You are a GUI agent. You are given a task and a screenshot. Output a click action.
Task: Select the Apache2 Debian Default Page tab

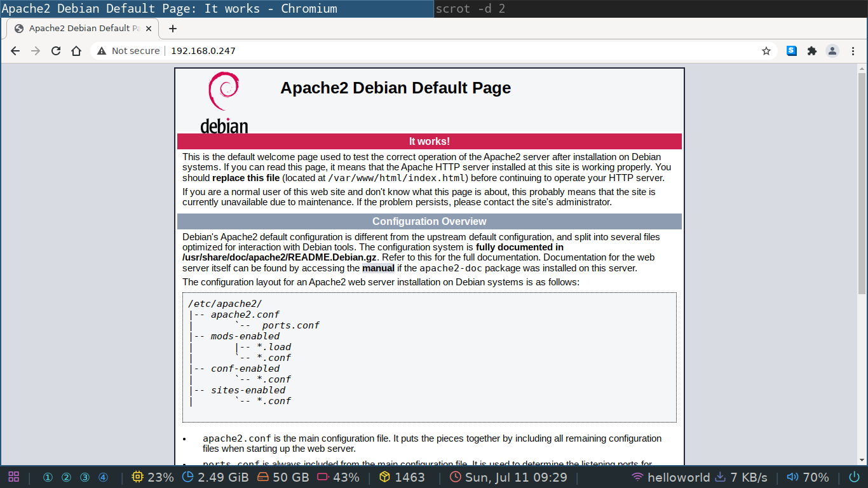click(83, 29)
